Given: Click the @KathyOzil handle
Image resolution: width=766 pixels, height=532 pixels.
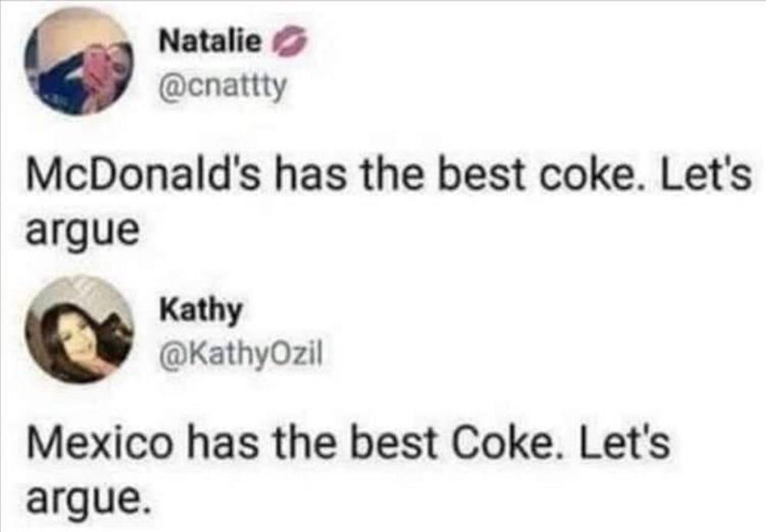Looking at the screenshot, I should (x=240, y=354).
